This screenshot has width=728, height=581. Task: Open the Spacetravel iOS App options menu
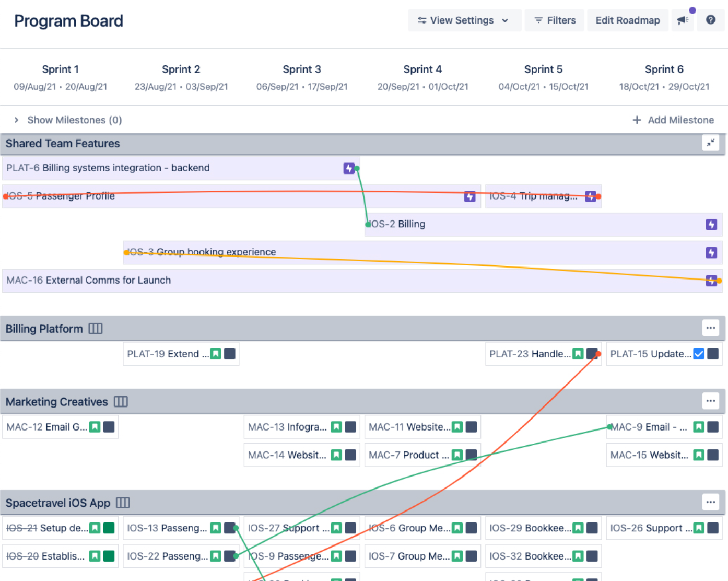710,502
